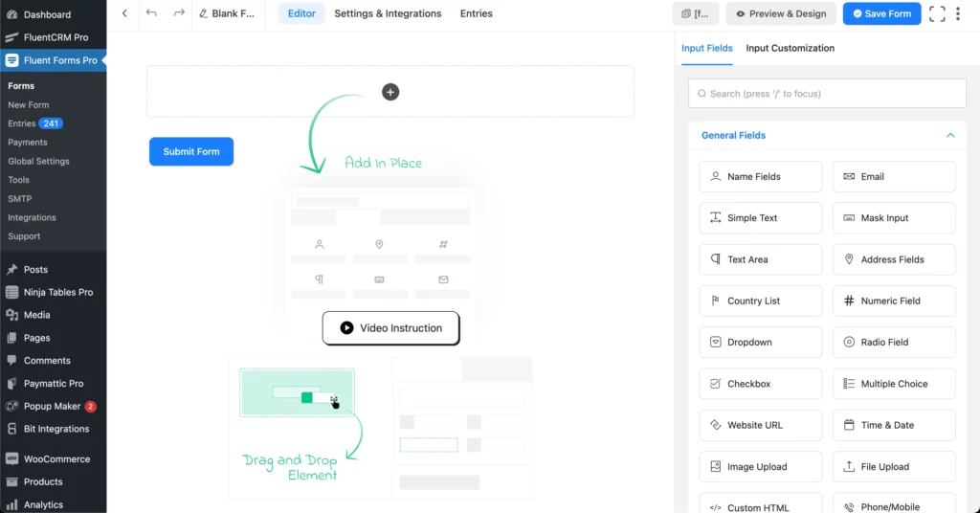Image resolution: width=980 pixels, height=513 pixels.
Task: Click the redo arrow icon
Action: (x=179, y=13)
